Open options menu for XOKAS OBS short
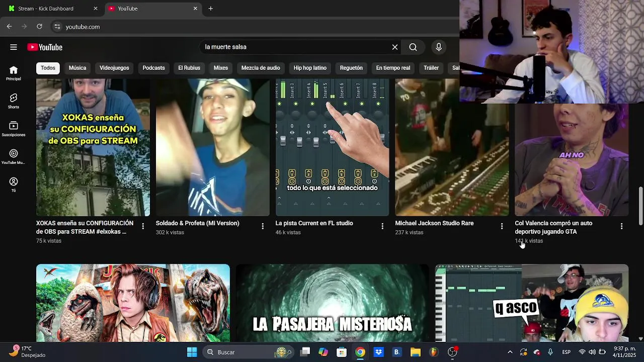 tap(143, 226)
